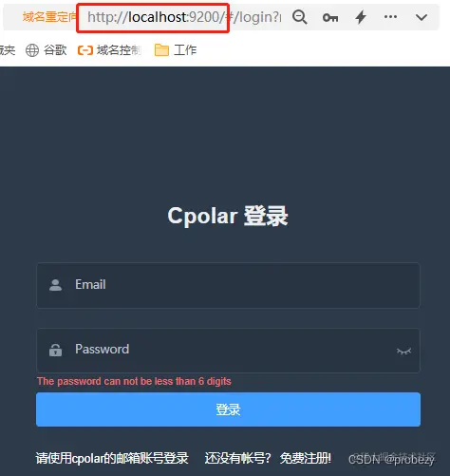Focus the Password input field

228,351
